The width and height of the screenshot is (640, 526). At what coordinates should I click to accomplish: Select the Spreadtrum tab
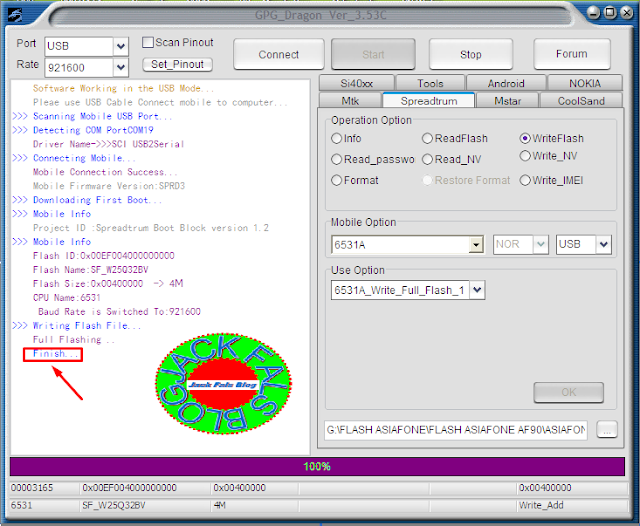click(429, 100)
